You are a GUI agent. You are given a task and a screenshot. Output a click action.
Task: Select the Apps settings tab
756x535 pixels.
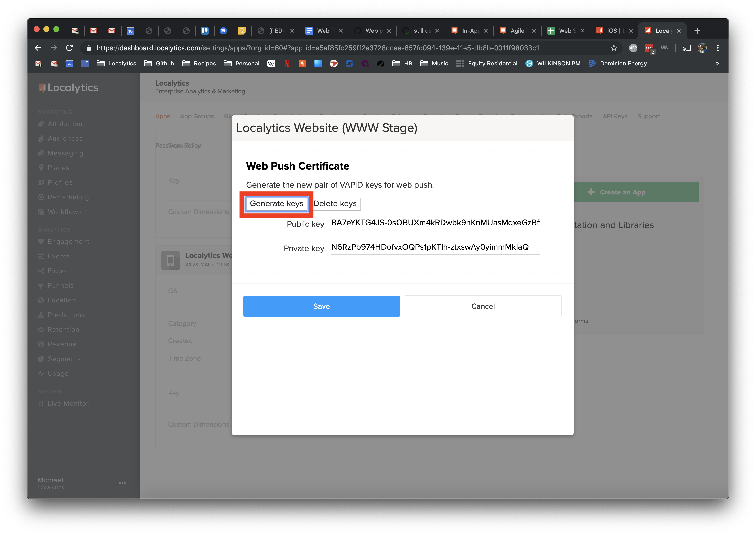[x=162, y=116]
